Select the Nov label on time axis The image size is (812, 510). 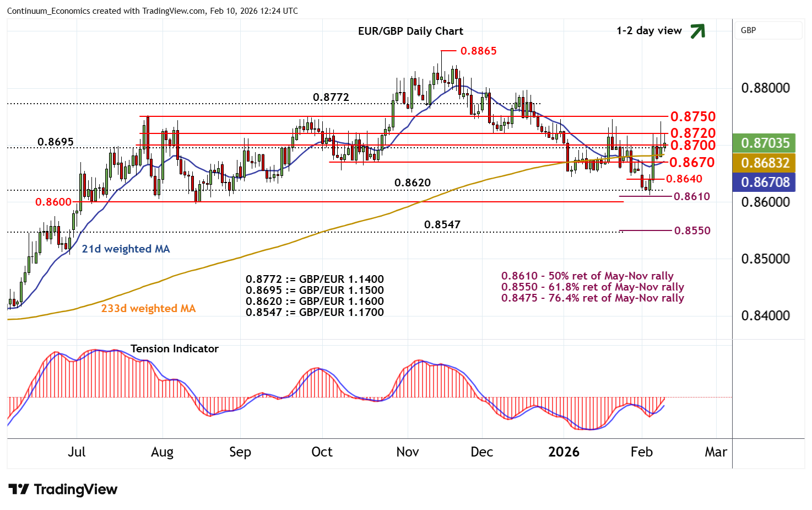point(407,452)
